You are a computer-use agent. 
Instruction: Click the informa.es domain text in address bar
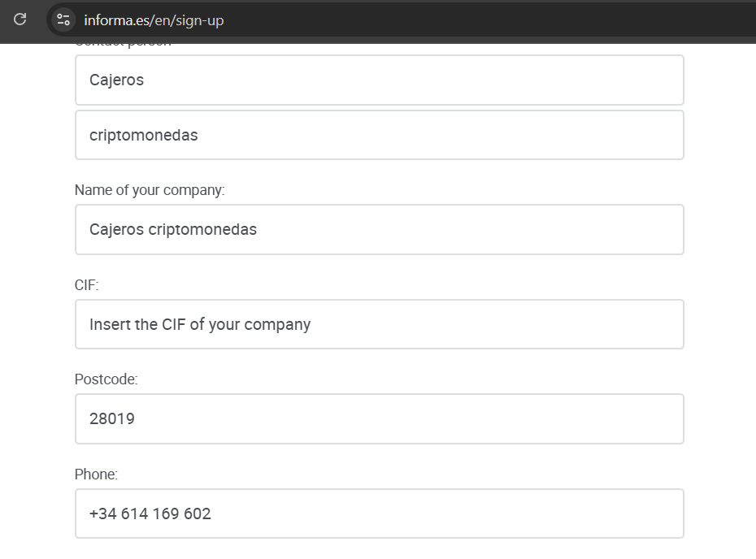coord(117,20)
